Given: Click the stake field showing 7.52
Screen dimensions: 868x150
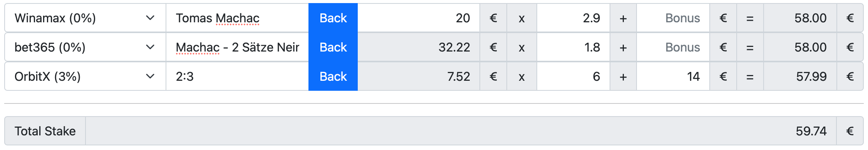Looking at the screenshot, I should click(419, 77).
